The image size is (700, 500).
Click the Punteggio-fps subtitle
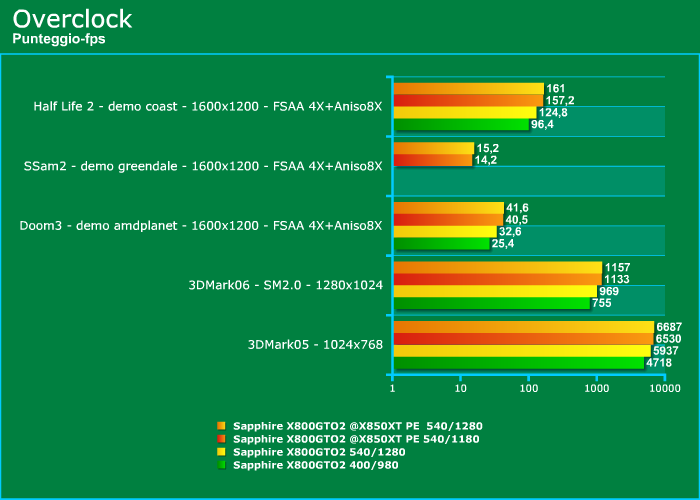coord(59,39)
